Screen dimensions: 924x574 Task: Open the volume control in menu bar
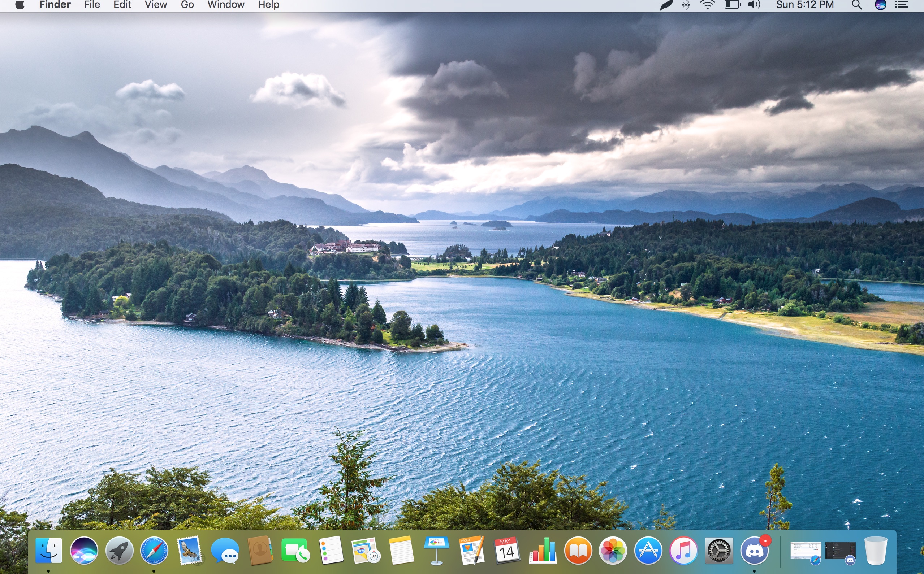(x=754, y=5)
